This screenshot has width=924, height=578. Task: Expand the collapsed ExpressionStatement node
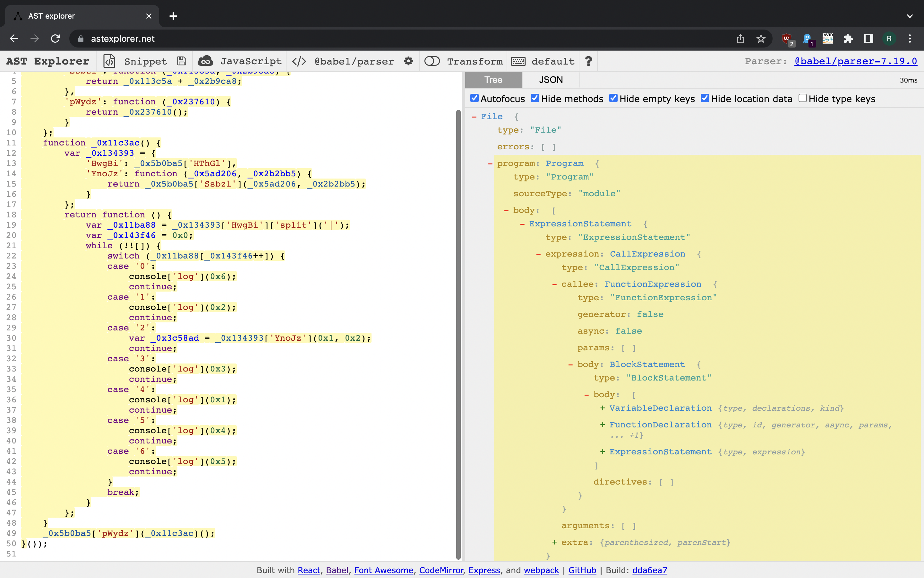click(x=603, y=452)
